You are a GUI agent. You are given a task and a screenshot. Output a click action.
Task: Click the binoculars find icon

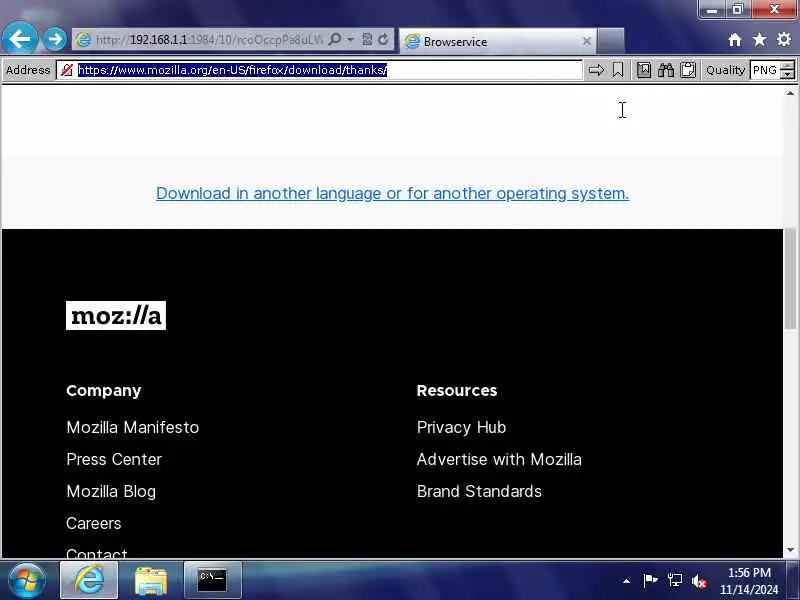tap(666, 70)
